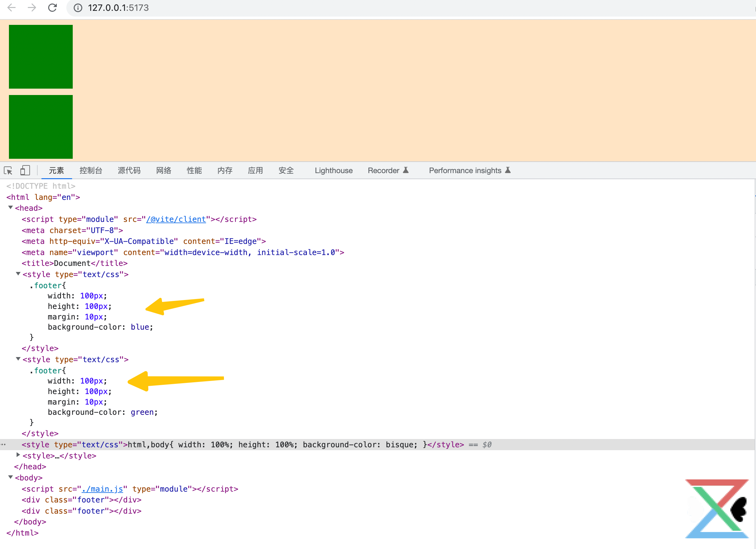756x549 pixels.
Task: Open the ./main.js source link
Action: tap(102, 489)
